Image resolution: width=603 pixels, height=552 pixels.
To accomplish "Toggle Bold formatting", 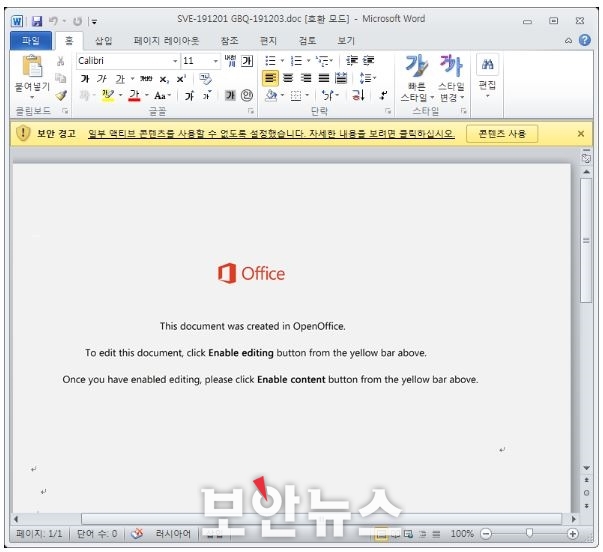I will 85,79.
